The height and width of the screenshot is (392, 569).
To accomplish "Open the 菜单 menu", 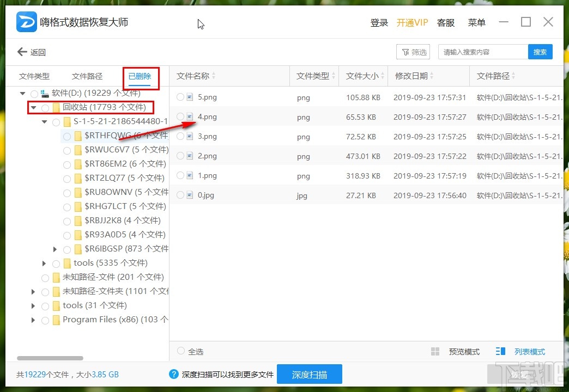I will (x=476, y=22).
